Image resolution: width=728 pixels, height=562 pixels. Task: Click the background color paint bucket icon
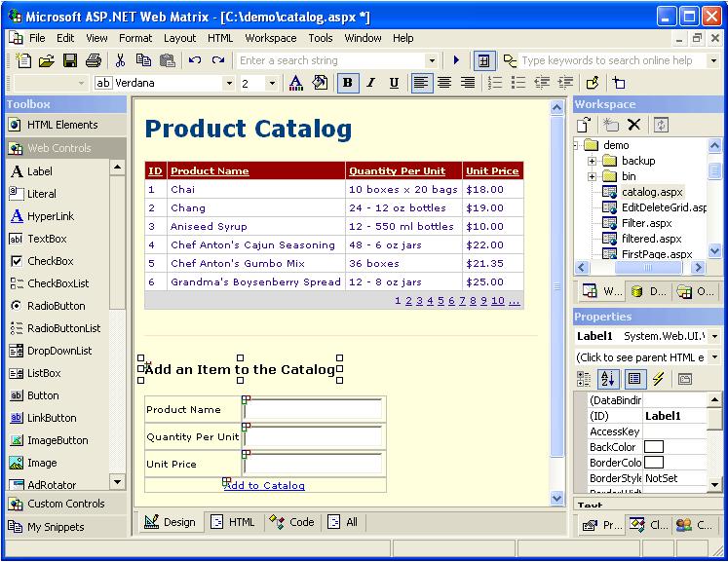320,83
